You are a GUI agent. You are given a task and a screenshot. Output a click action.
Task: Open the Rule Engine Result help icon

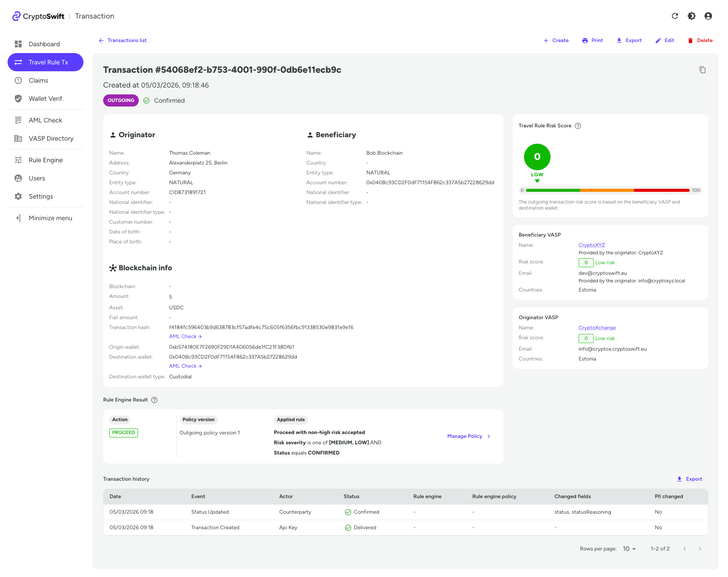154,400
